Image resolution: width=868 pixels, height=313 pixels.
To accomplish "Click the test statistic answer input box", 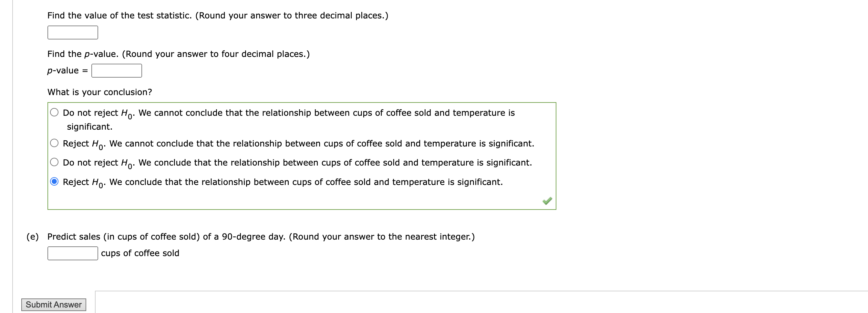I will 73,32.
